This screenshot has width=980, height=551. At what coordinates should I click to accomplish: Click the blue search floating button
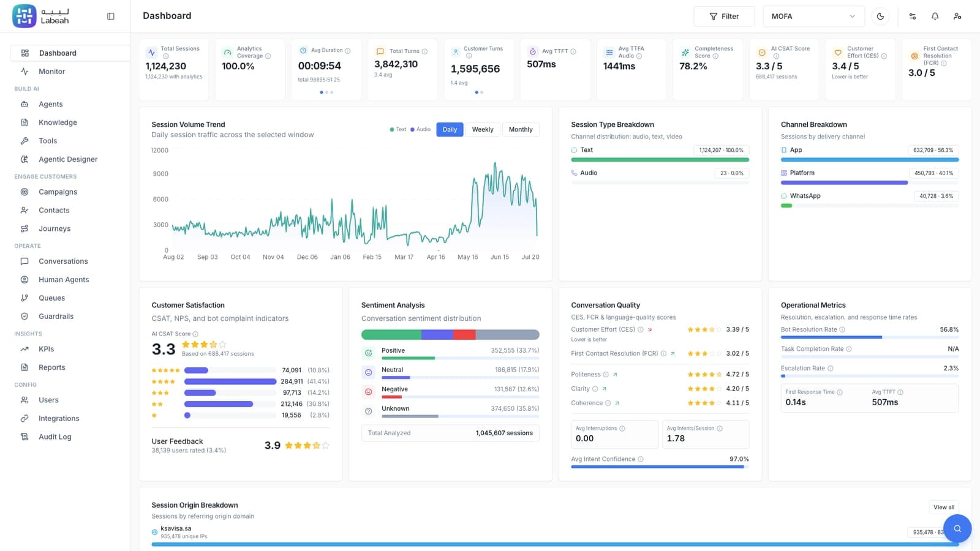tap(957, 528)
